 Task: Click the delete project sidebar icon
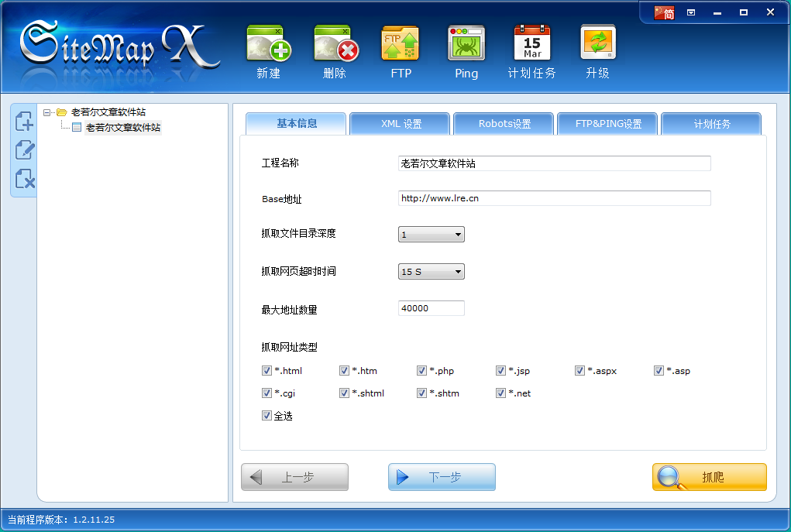click(x=25, y=179)
